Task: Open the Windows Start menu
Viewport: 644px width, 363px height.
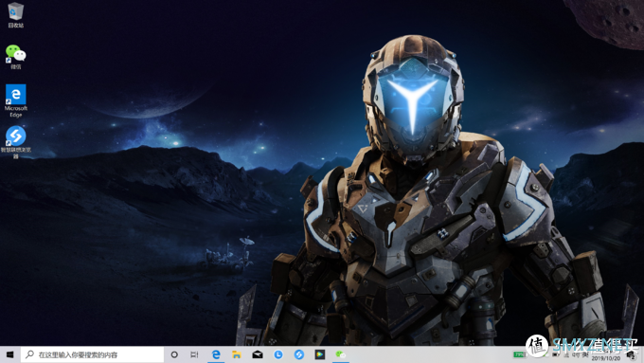Action: 9,354
